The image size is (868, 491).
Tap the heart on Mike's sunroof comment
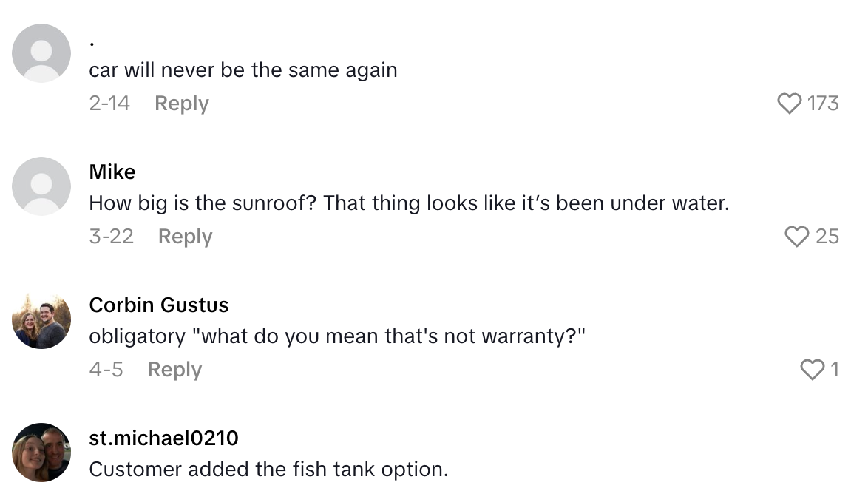click(x=796, y=236)
